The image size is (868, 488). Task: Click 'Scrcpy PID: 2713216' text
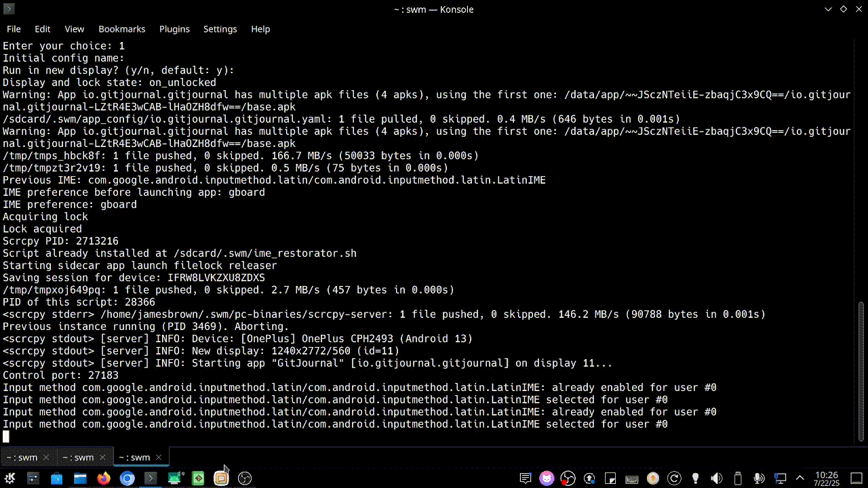tap(60, 241)
